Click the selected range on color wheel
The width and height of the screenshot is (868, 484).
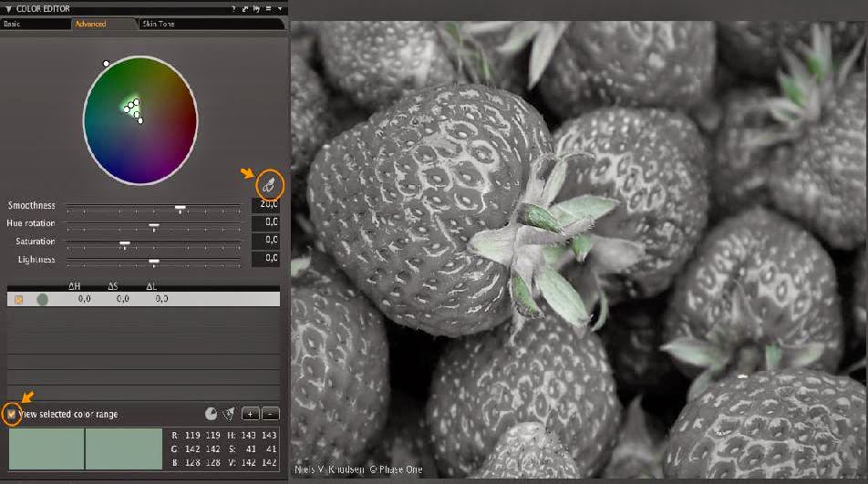tap(133, 109)
